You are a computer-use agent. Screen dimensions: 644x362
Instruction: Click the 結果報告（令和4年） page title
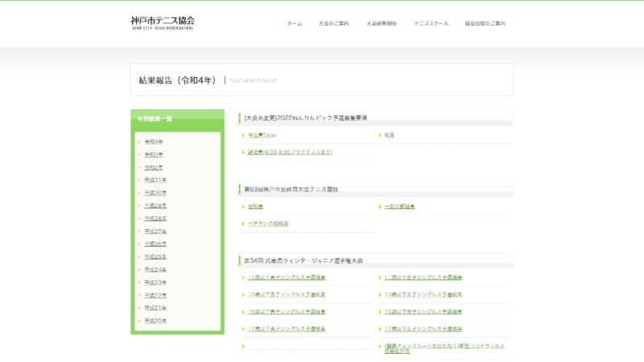[177, 80]
